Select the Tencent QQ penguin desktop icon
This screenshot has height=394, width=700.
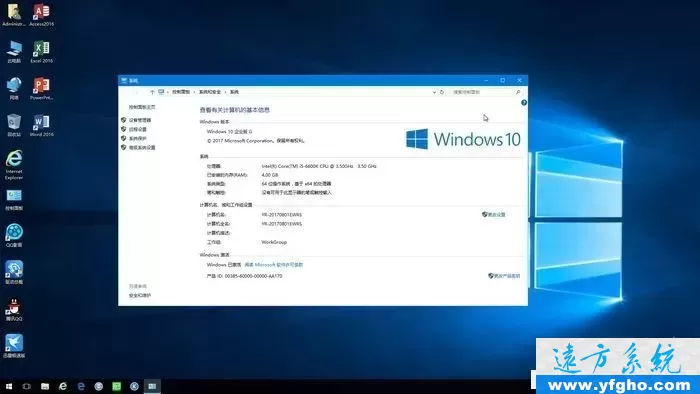pos(14,309)
